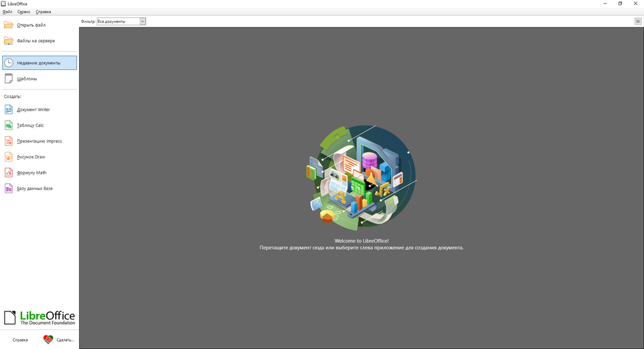The height and width of the screenshot is (349, 644).
Task: Click the LibreOffice logo in sidebar
Action: click(40, 317)
